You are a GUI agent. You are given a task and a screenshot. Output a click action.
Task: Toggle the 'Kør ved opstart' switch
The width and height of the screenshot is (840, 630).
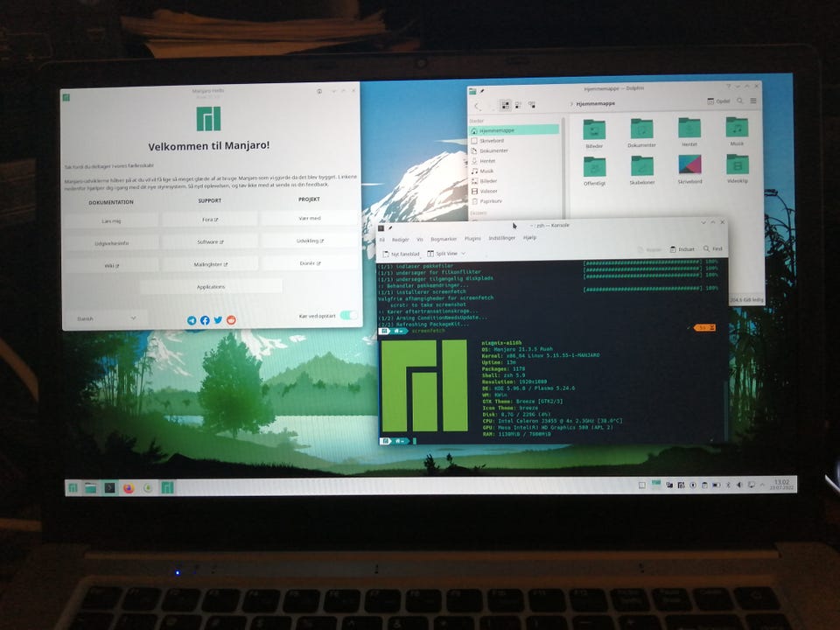pos(349,315)
